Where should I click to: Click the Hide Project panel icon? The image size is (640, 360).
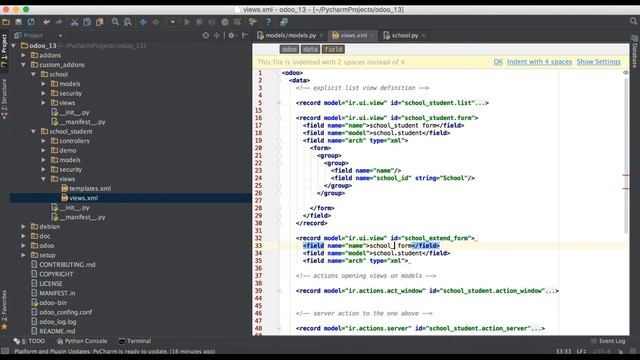[245, 36]
